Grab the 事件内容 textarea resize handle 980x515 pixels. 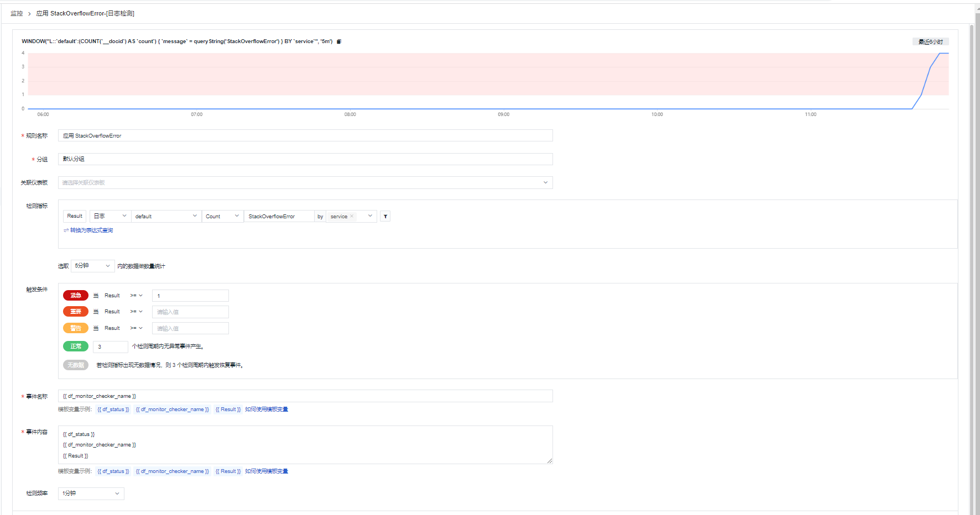(x=550, y=461)
